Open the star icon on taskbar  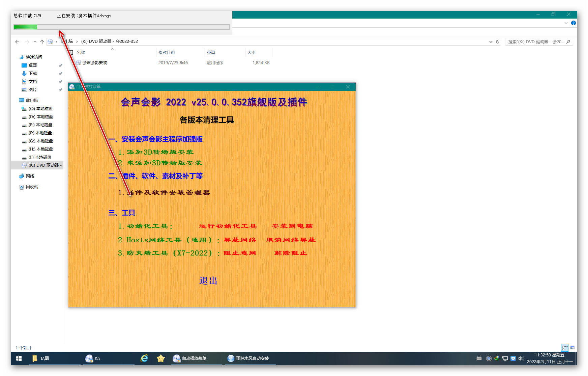[x=161, y=358]
